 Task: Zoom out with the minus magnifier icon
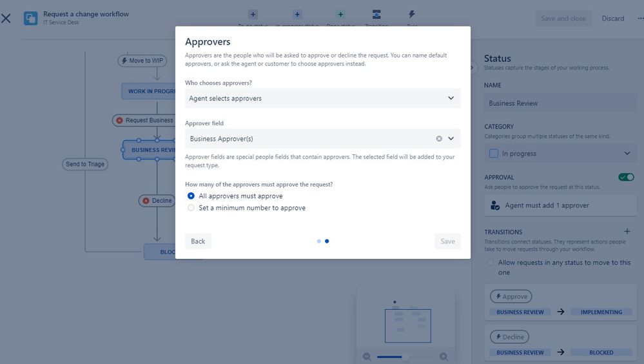pos(367,357)
